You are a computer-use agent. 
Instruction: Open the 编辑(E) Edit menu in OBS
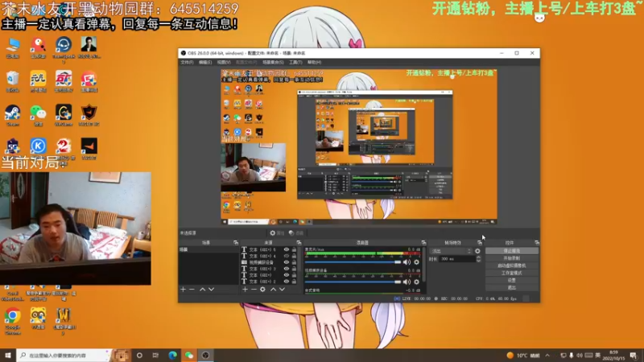[x=205, y=63]
